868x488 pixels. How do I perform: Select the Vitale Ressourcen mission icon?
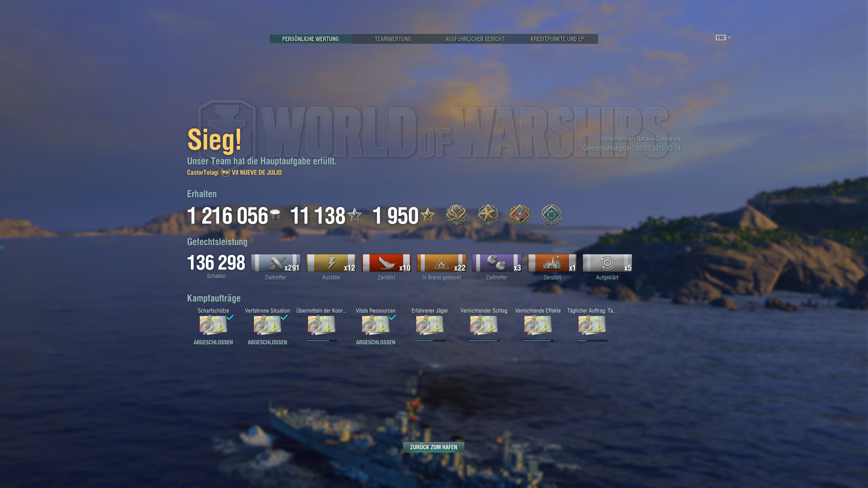coord(376,325)
